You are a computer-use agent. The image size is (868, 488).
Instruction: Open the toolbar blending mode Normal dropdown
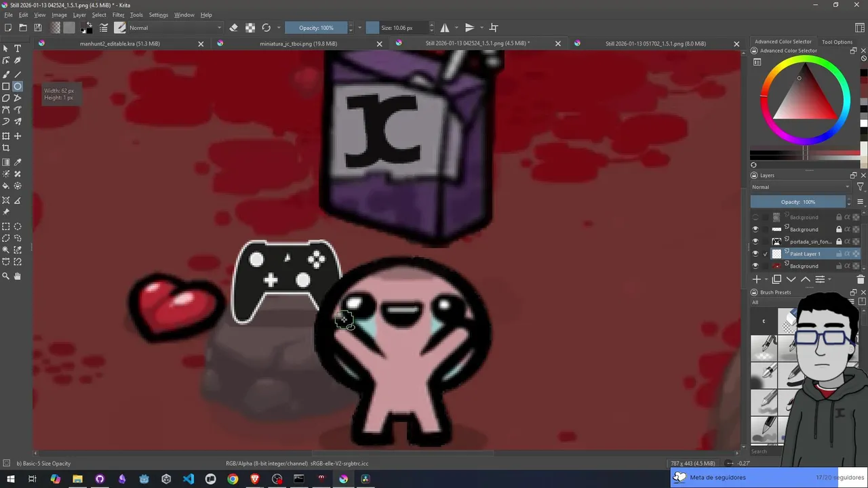coord(175,28)
